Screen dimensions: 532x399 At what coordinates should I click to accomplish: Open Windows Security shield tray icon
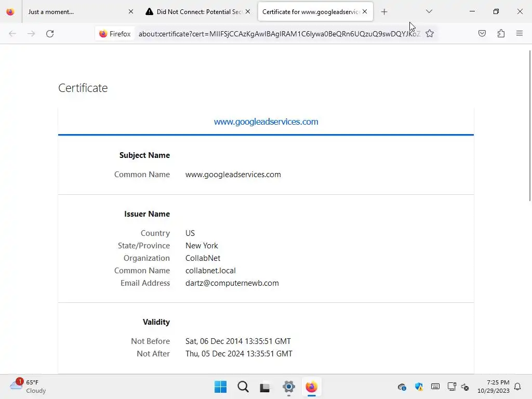coord(419,387)
